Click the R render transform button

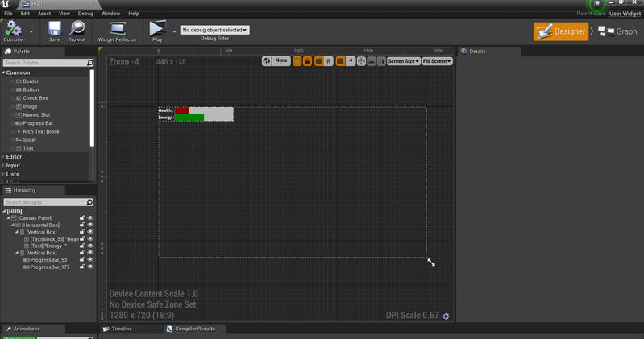[329, 61]
